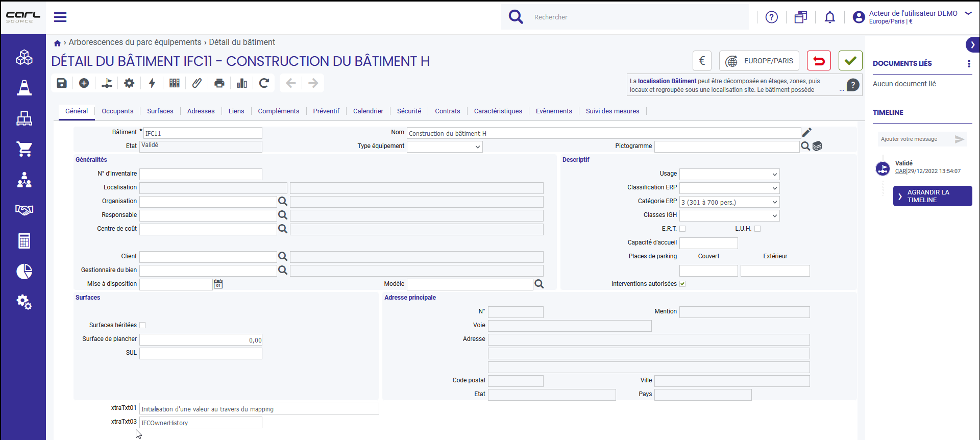Click the N° d'inventaire input field
This screenshot has height=440, width=980.
[201, 174]
